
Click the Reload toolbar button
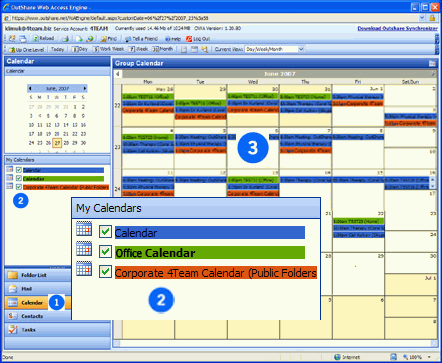coord(44,39)
